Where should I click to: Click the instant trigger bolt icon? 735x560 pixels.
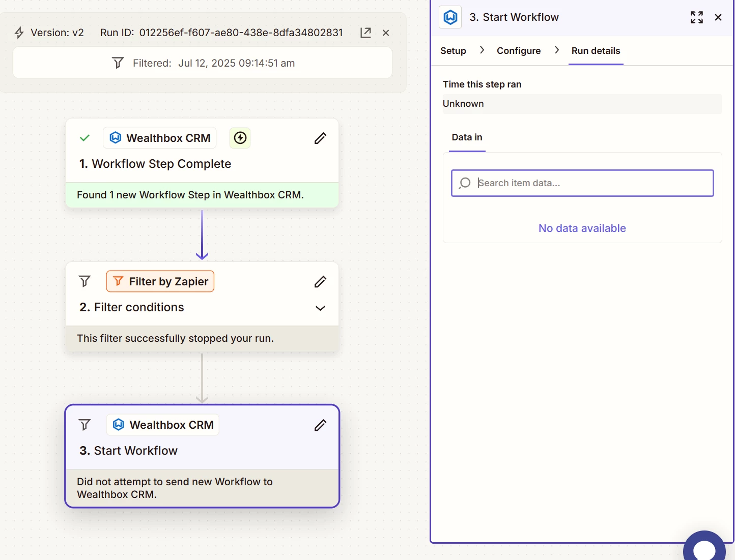tap(240, 138)
